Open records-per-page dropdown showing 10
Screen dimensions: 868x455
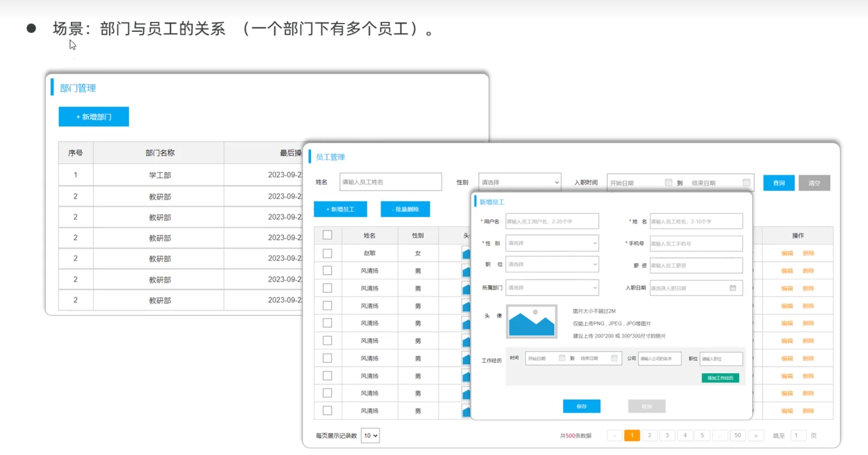(x=370, y=436)
